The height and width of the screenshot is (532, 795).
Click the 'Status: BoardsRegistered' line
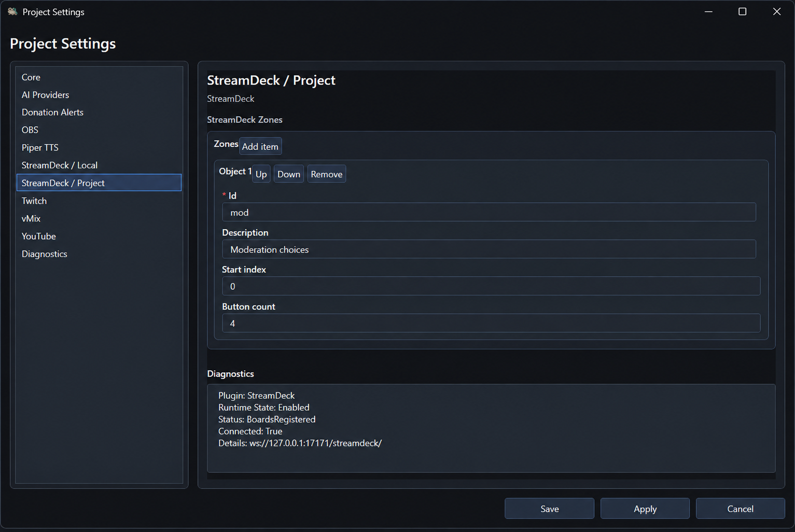pos(267,419)
